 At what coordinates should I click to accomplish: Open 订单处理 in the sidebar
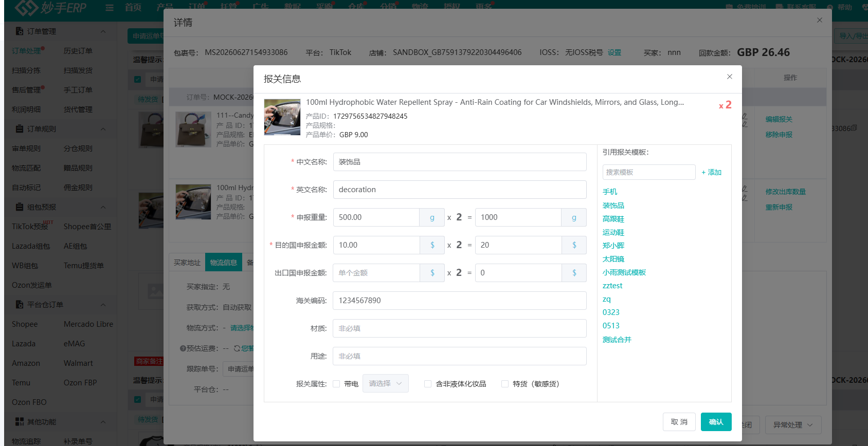point(27,51)
